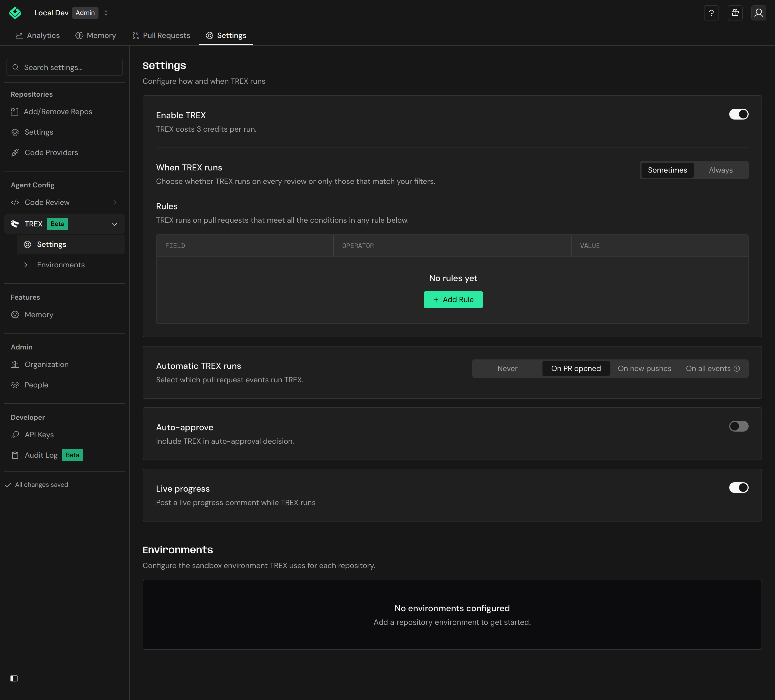Choose On new pushes option
This screenshot has height=700, width=775.
coord(644,369)
